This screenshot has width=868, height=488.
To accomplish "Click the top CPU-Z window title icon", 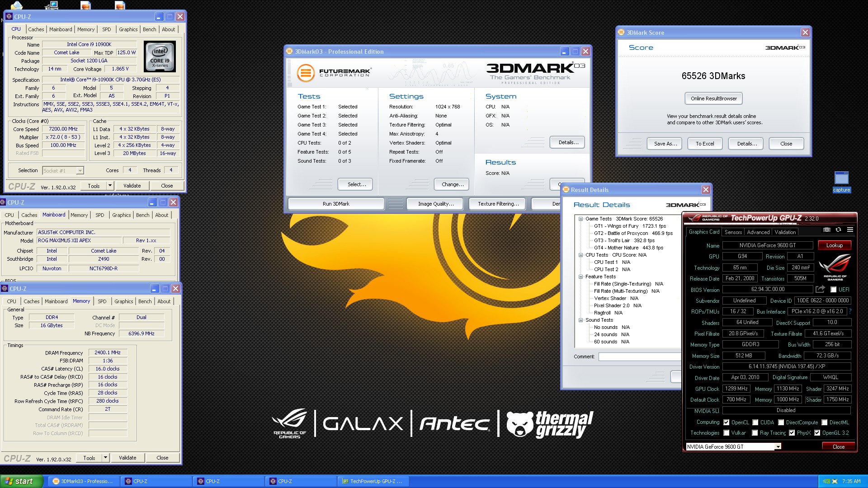I will tap(9, 17).
